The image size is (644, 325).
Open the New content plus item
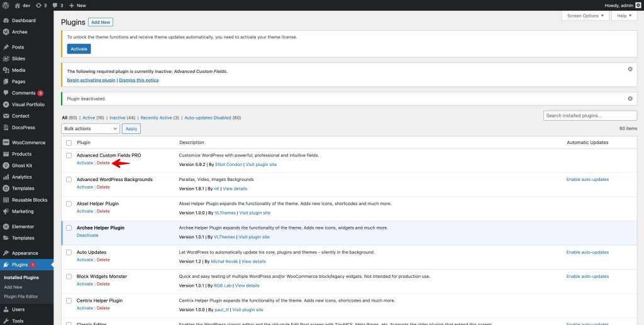77,5
